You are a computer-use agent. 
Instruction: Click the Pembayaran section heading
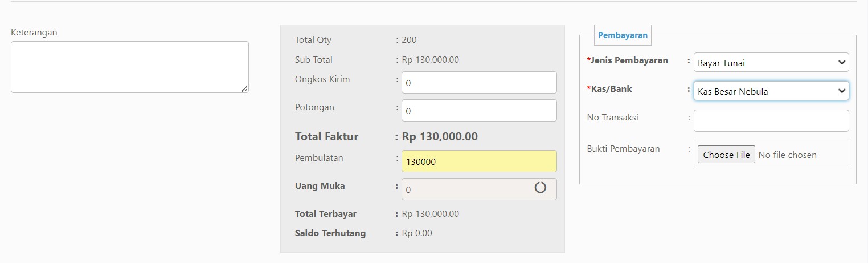[623, 35]
